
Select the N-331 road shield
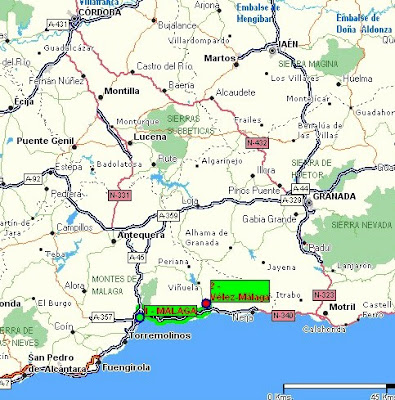point(120,195)
